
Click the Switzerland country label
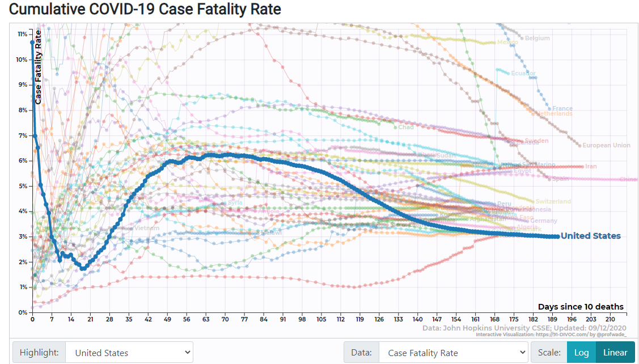(x=553, y=202)
